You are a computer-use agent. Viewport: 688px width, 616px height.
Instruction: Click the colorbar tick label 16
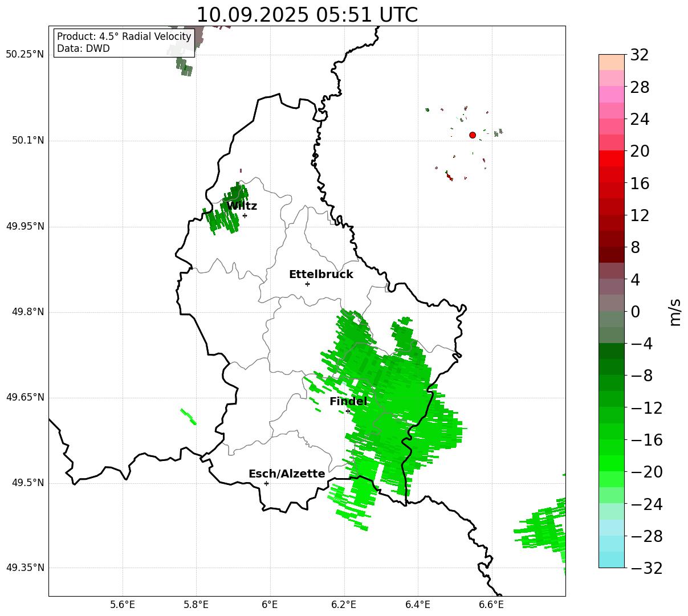pos(640,183)
